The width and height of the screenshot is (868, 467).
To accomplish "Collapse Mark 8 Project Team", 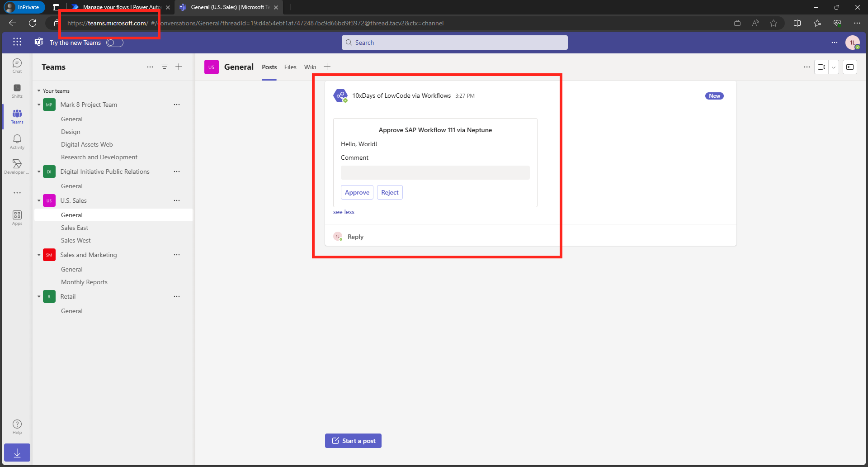I will (39, 105).
